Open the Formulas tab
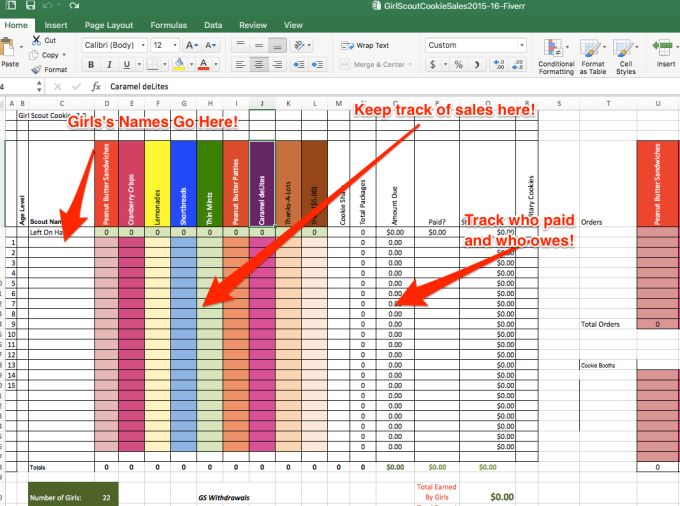The image size is (680, 506). tap(169, 25)
